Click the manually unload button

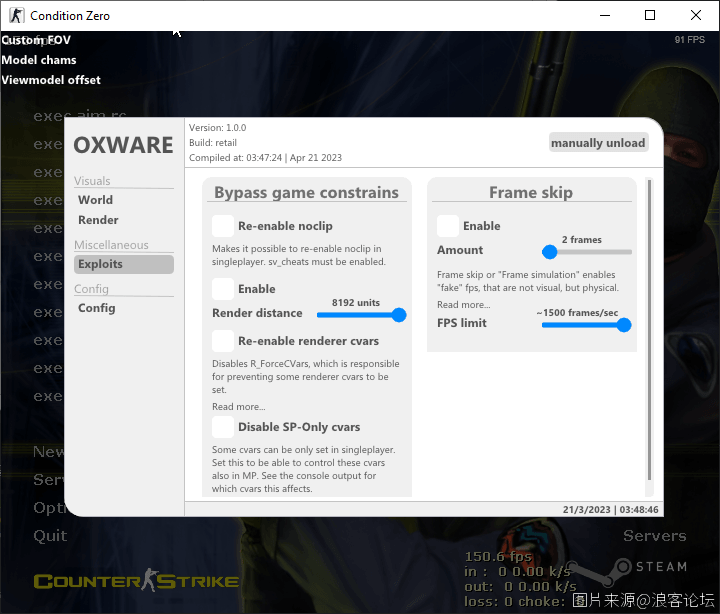point(598,143)
